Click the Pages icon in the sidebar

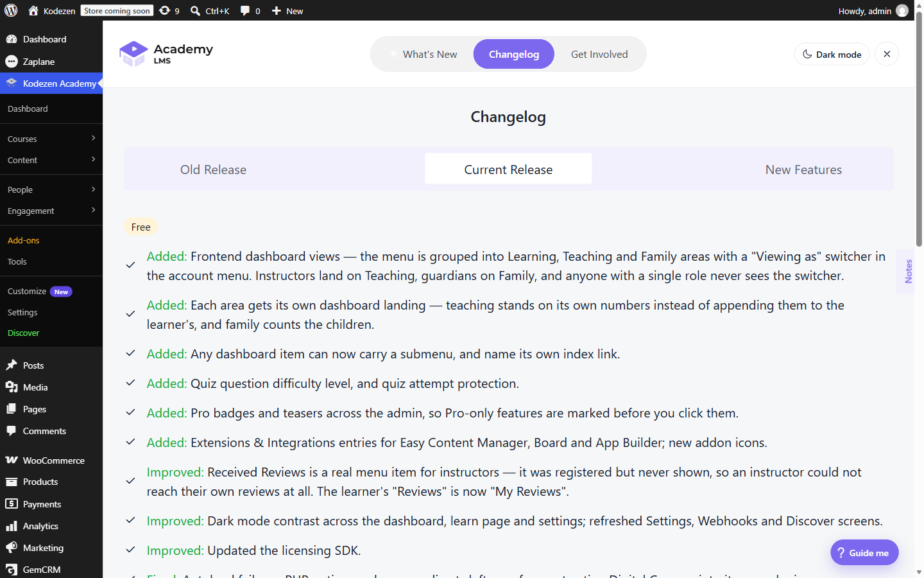12,409
